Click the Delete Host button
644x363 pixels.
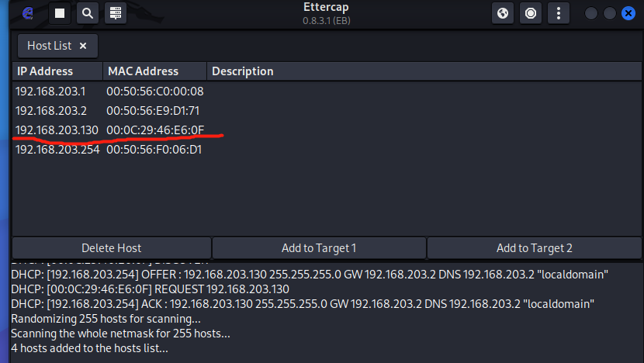pyautogui.click(x=111, y=248)
